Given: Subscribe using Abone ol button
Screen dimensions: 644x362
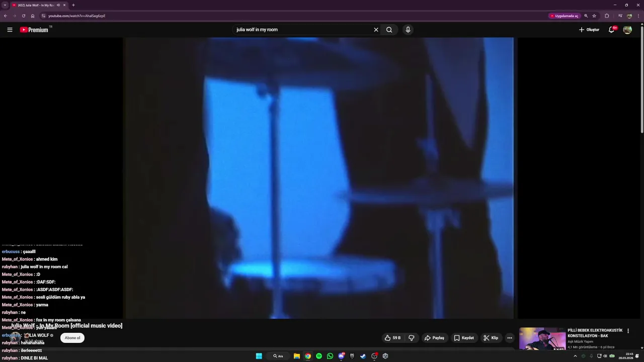Looking at the screenshot, I should point(72,338).
